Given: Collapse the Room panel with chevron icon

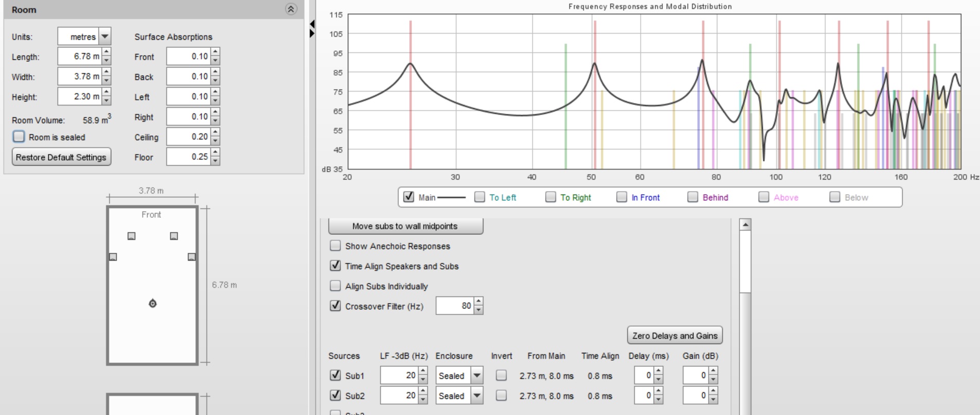Looking at the screenshot, I should point(291,9).
